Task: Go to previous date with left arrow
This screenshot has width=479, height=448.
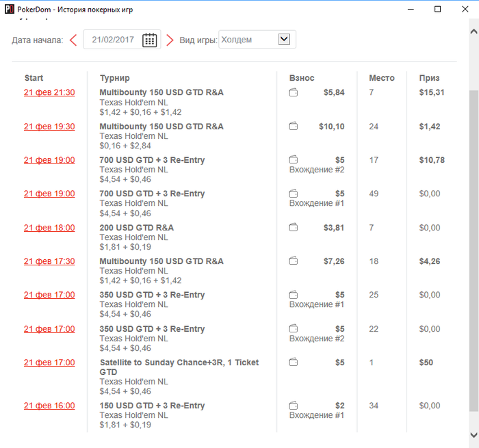Action: (x=73, y=40)
